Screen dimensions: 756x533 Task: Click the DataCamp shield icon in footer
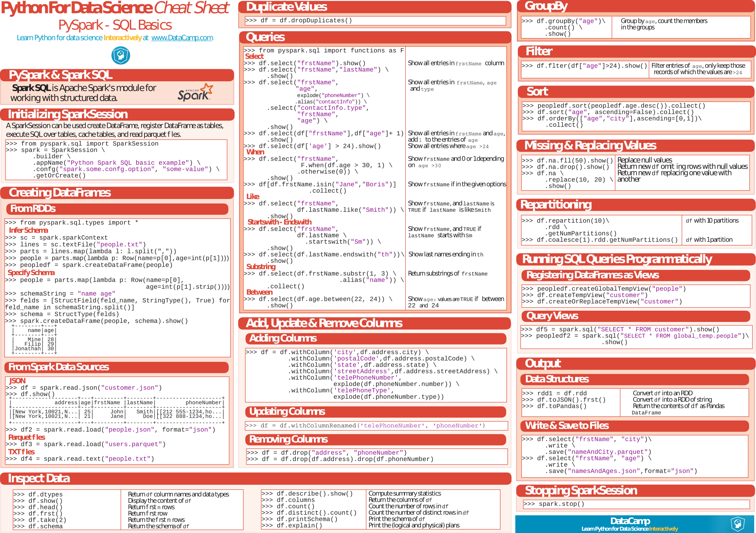click(x=738, y=524)
